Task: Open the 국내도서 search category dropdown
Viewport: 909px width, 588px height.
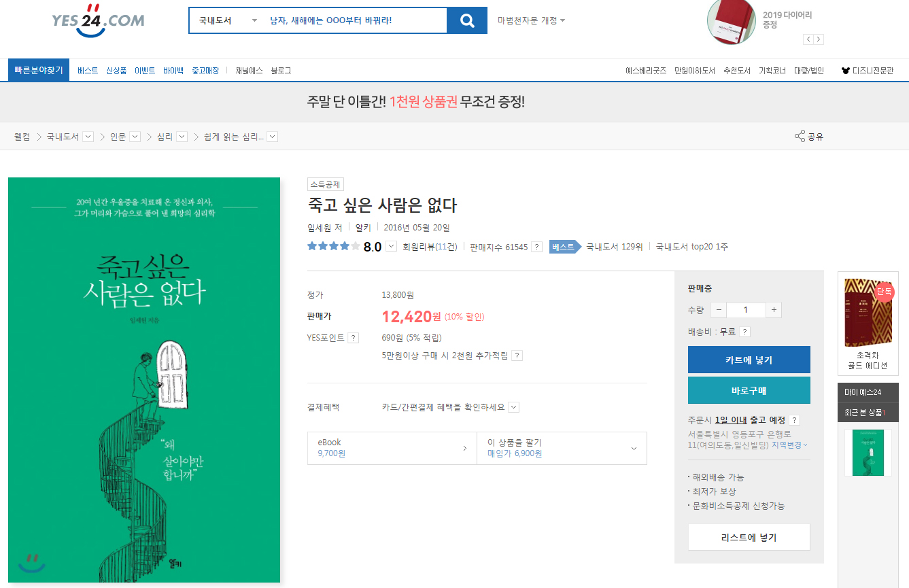Action: (227, 20)
